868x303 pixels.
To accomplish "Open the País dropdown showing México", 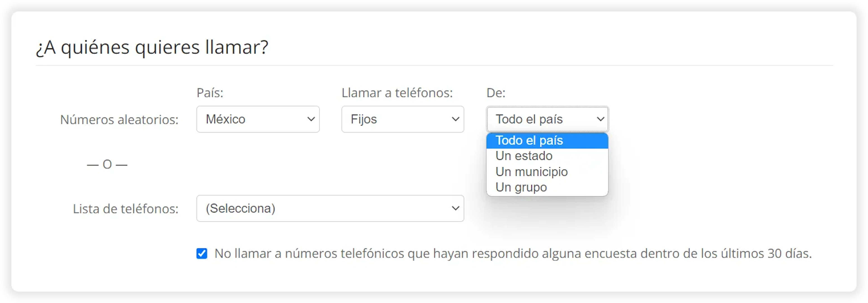I will (258, 119).
